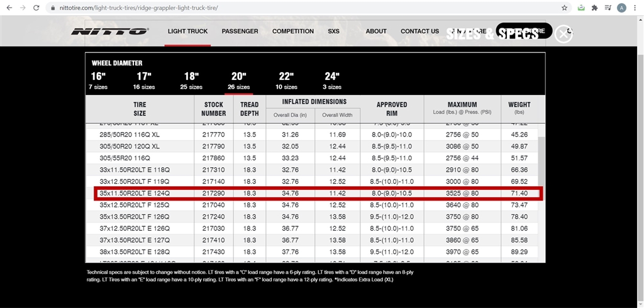Click the Overall Width subheader
Screen dimensions: 644x308
click(337, 115)
